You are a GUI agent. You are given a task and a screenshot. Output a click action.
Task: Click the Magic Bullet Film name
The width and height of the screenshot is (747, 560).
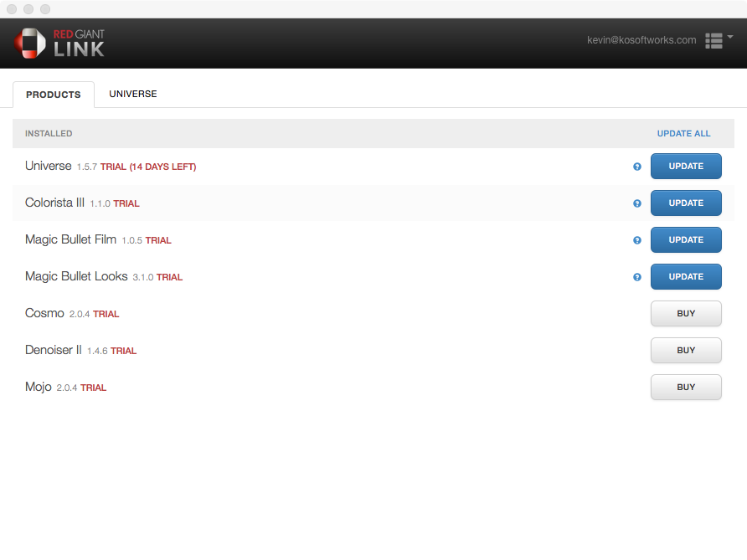point(70,239)
